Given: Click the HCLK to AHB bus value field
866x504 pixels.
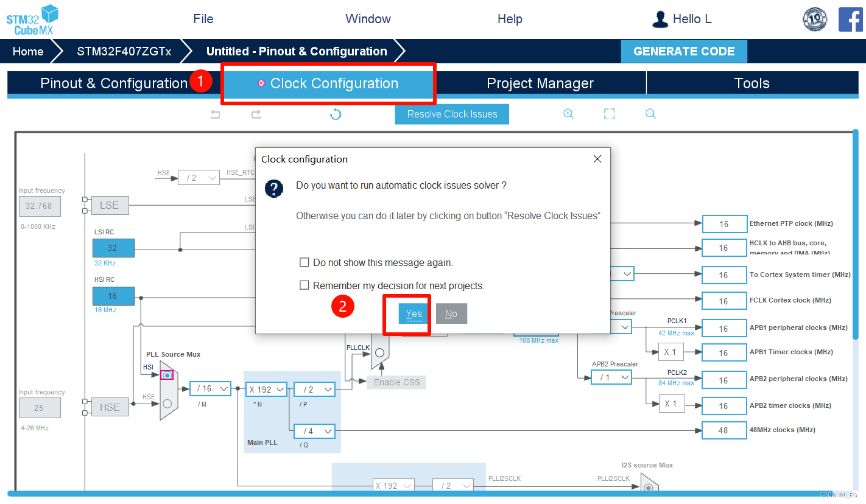Looking at the screenshot, I should click(724, 248).
